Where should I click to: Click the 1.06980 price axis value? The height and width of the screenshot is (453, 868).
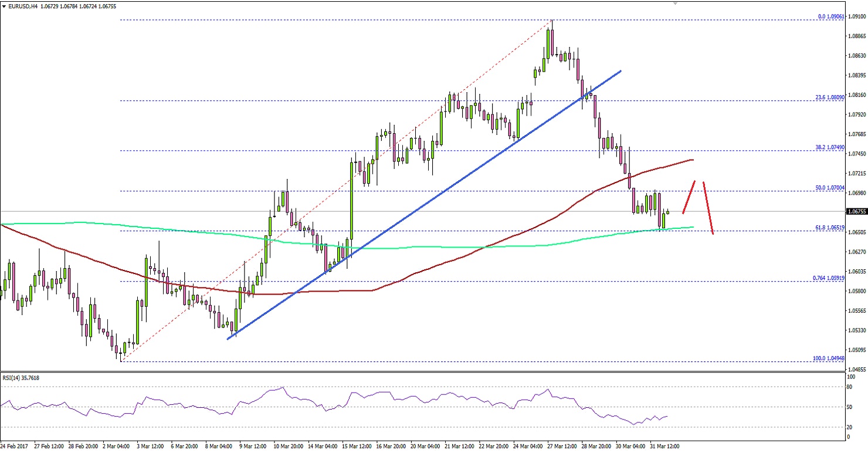coord(857,194)
